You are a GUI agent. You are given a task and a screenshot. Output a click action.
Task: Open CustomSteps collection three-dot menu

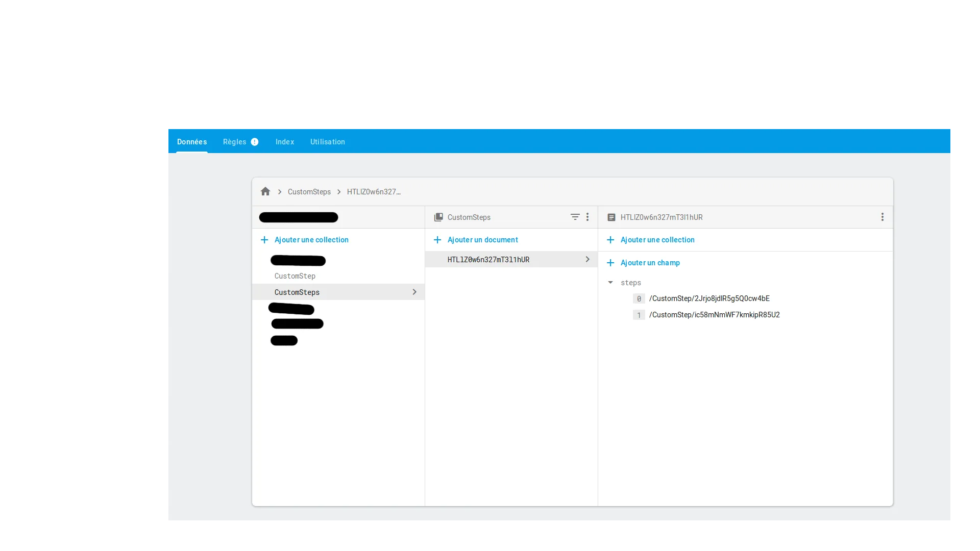point(587,217)
